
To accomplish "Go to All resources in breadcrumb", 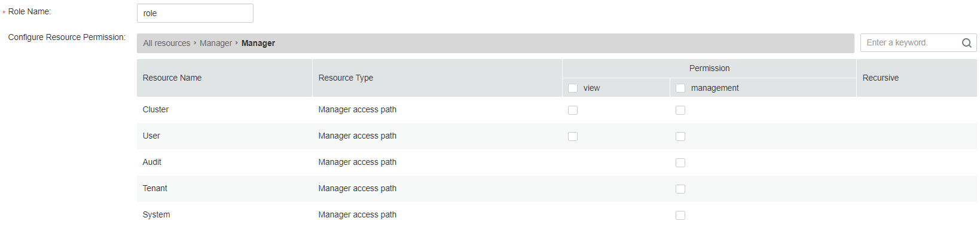I will (167, 43).
